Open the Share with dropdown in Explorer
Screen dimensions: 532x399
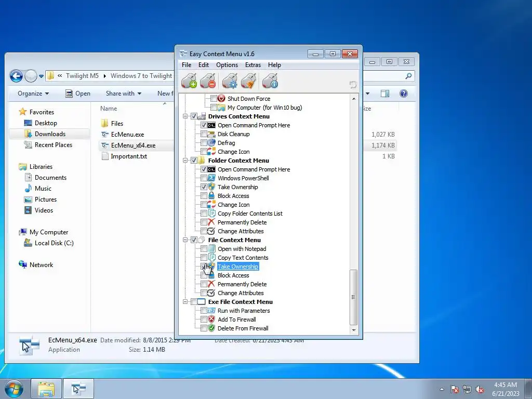click(124, 94)
